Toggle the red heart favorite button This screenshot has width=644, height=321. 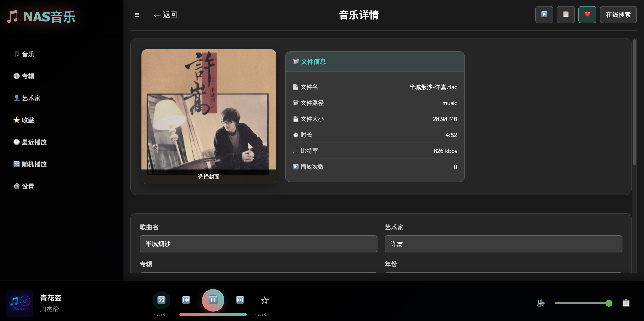[x=587, y=15]
